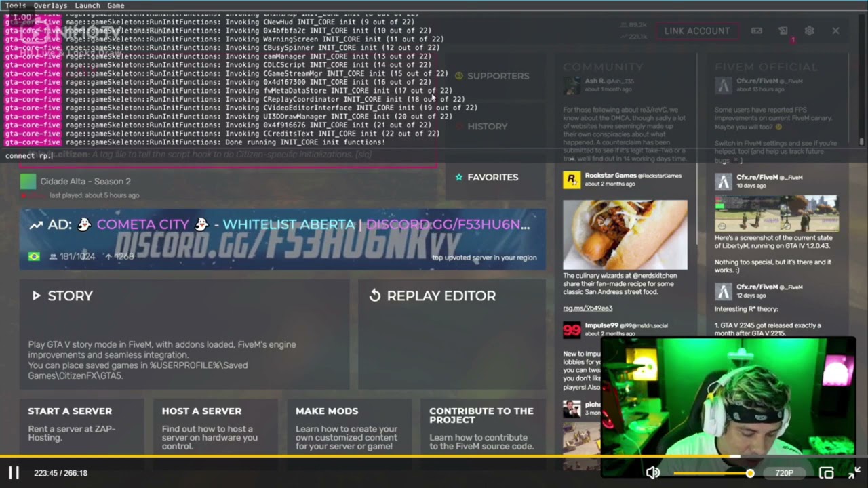Click the trending arrow icon beside AD
868x488 pixels.
36,225
